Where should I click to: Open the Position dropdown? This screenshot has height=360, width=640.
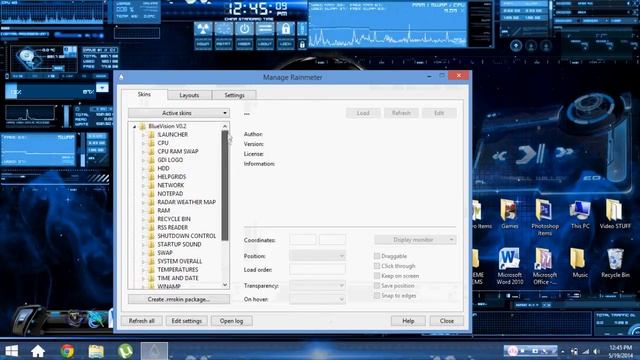click(x=317, y=256)
